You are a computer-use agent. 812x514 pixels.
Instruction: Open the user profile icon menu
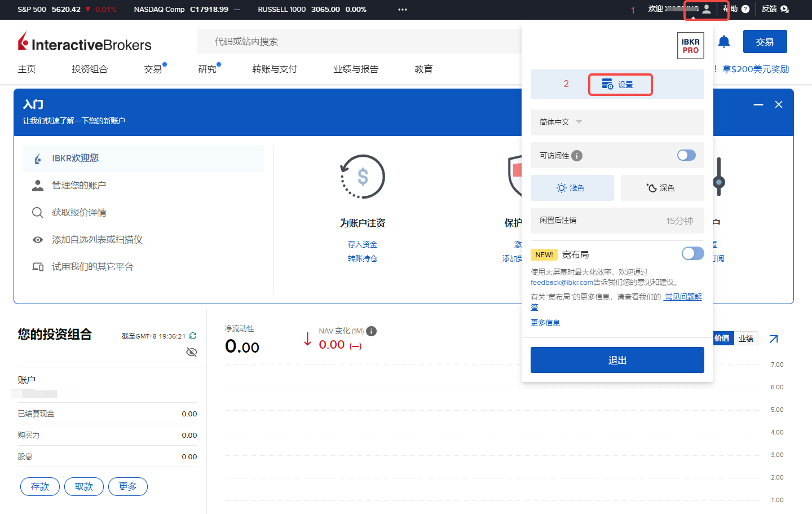click(x=707, y=9)
